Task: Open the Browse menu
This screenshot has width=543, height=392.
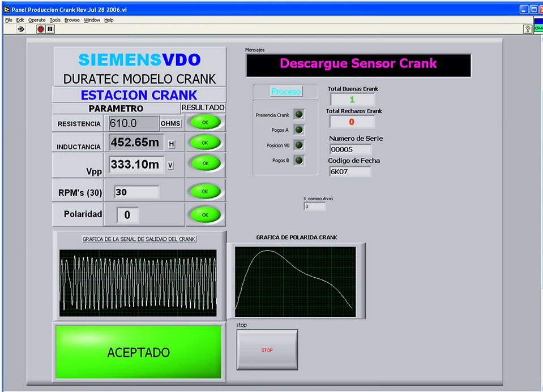Action: [x=72, y=20]
